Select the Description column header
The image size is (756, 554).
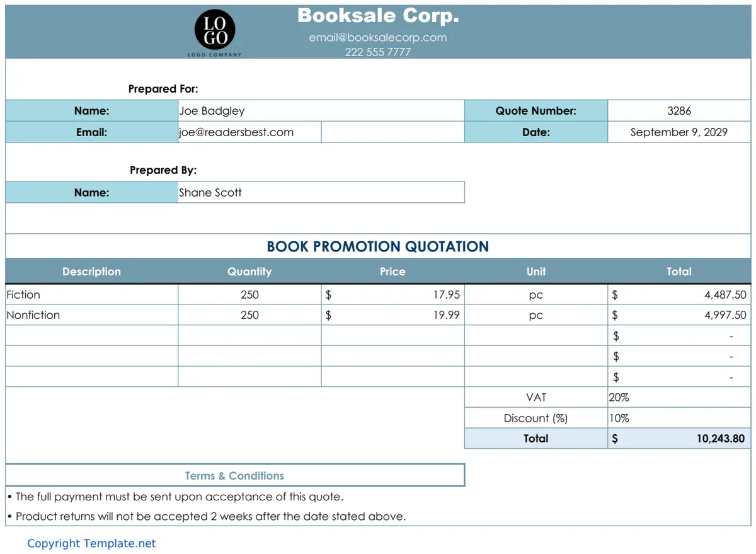91,272
